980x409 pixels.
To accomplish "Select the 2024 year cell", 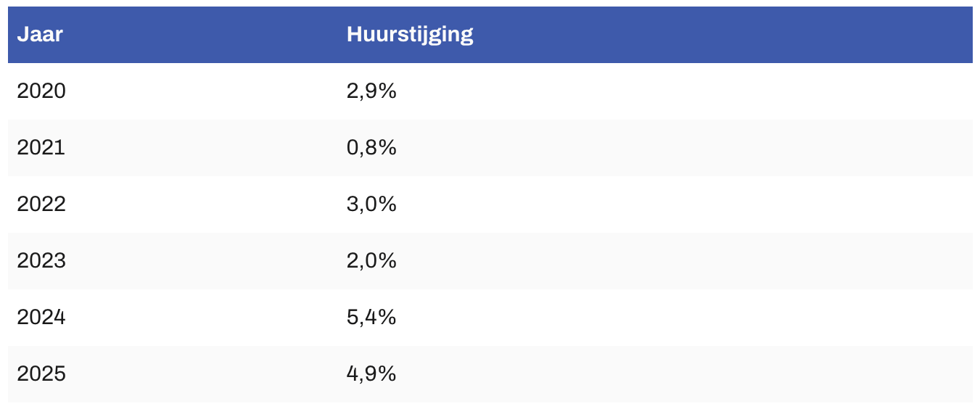I will [41, 318].
